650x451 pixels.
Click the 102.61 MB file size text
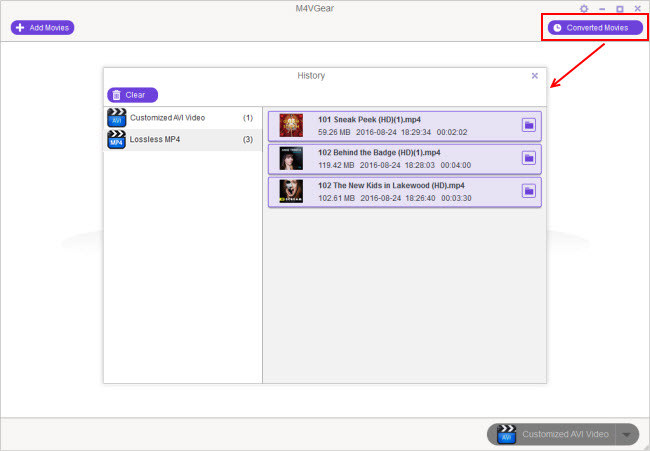[x=337, y=198]
